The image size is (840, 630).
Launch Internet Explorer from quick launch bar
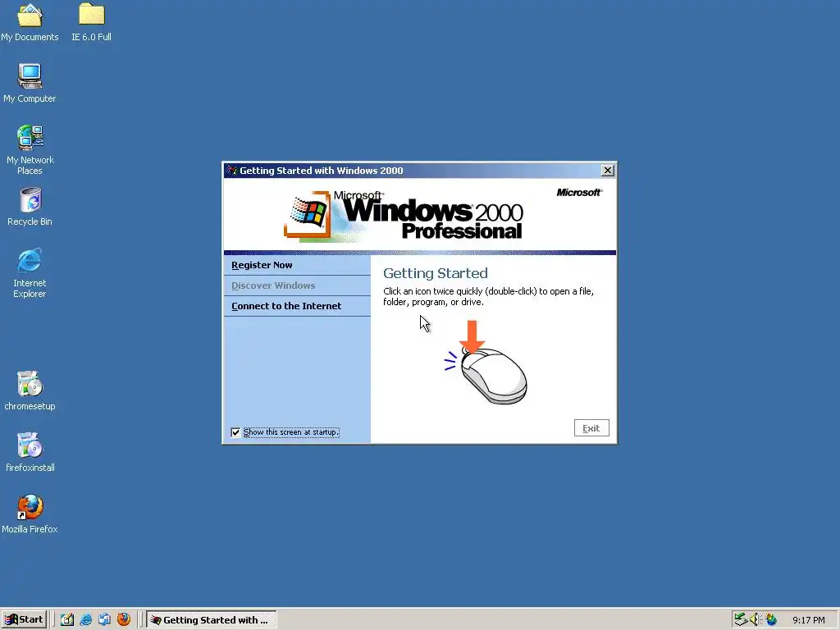tap(85, 619)
